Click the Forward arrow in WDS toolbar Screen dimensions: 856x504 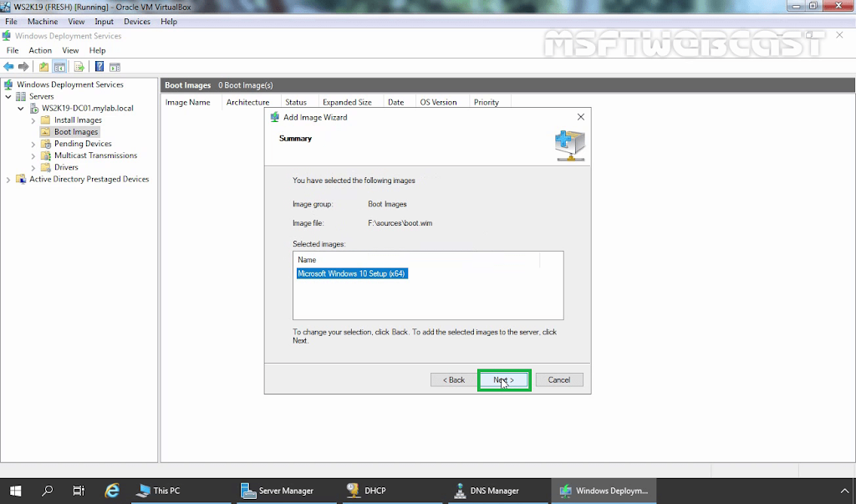click(x=23, y=67)
